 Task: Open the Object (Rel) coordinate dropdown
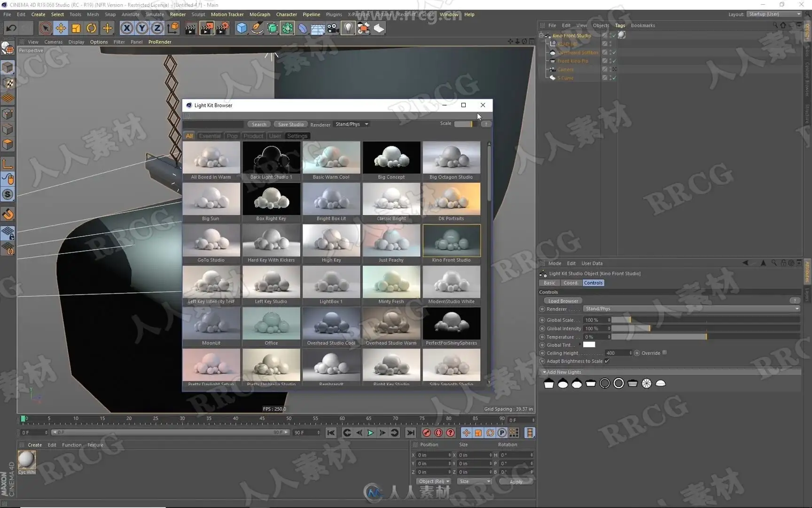(434, 482)
